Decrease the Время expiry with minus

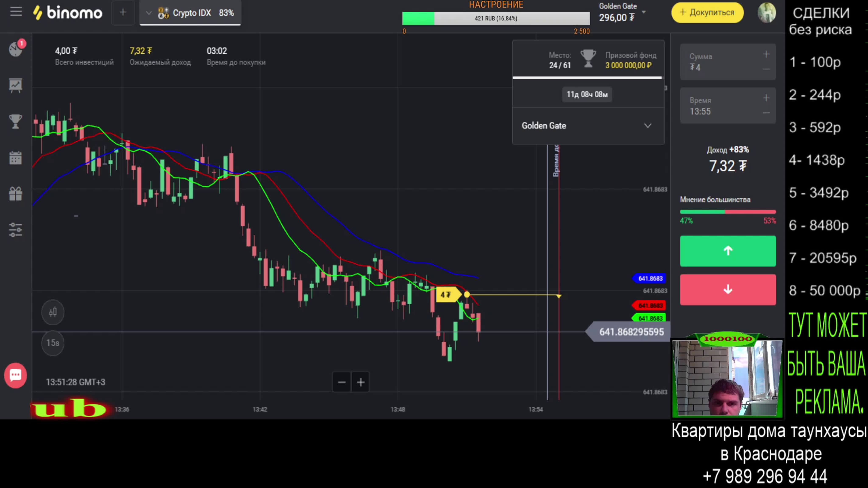(766, 113)
